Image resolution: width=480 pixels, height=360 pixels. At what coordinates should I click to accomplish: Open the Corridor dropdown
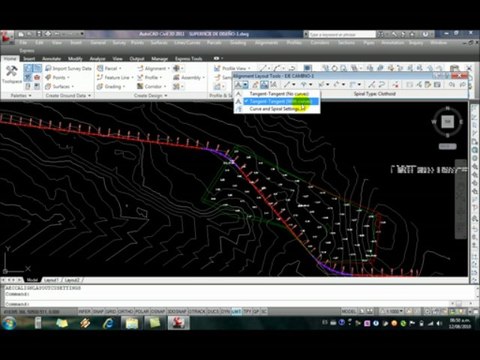tap(152, 86)
